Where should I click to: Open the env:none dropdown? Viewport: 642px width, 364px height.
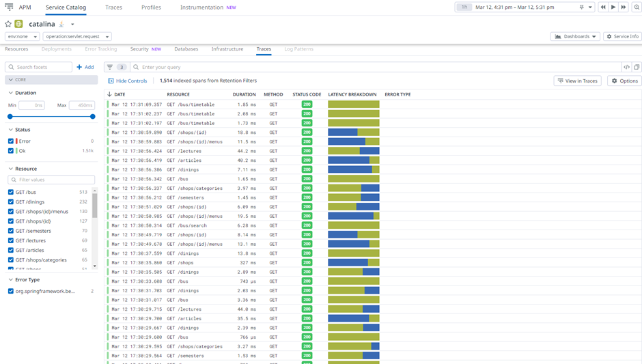pos(22,36)
